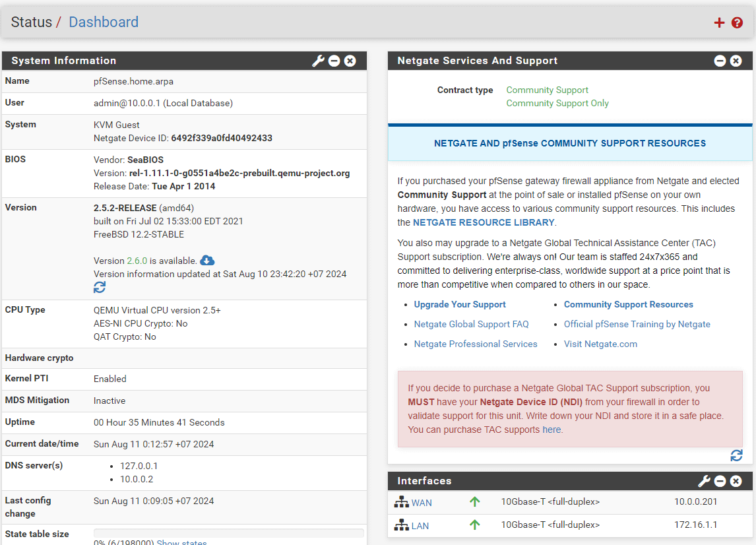Viewport: 756px width, 545px height.
Task: Click the Uptime value text
Action: coord(159,422)
